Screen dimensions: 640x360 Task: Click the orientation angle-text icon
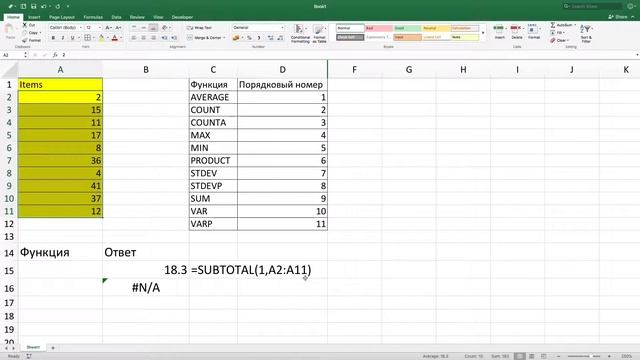164,27
